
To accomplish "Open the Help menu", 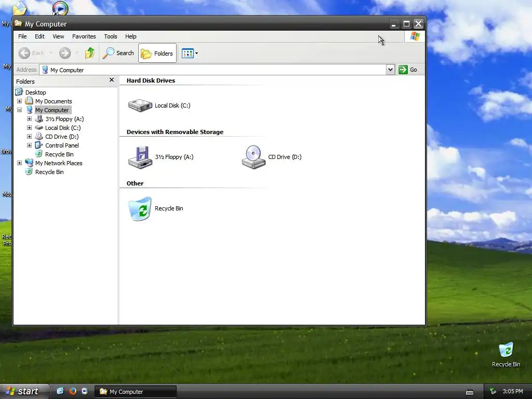I will [130, 36].
